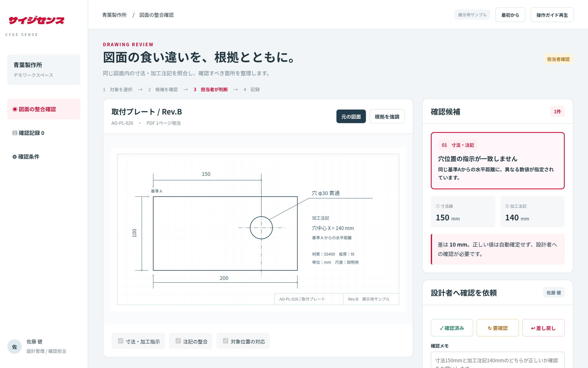Go to step 1 対象を選択
The width and height of the screenshot is (588, 368).
pyautogui.click(x=118, y=90)
